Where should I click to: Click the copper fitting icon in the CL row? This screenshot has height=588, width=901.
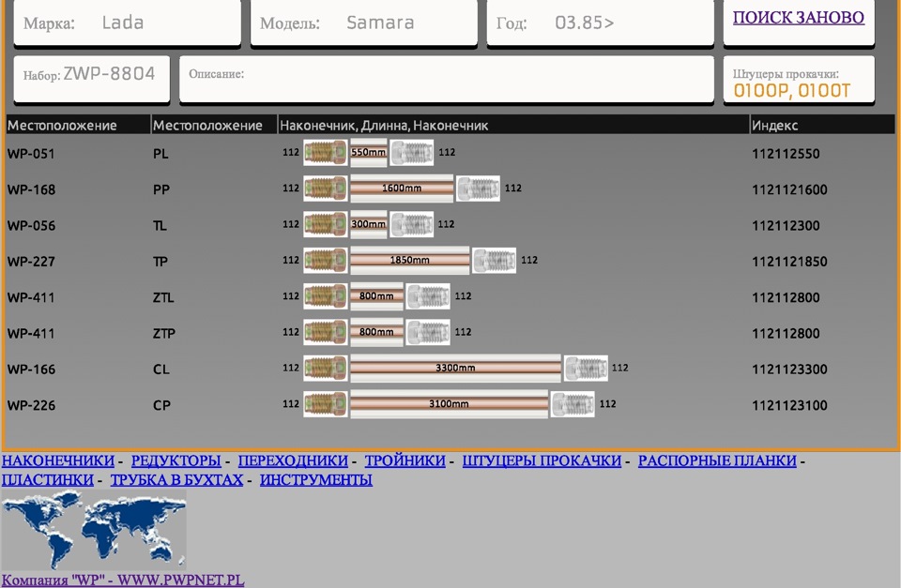point(326,368)
